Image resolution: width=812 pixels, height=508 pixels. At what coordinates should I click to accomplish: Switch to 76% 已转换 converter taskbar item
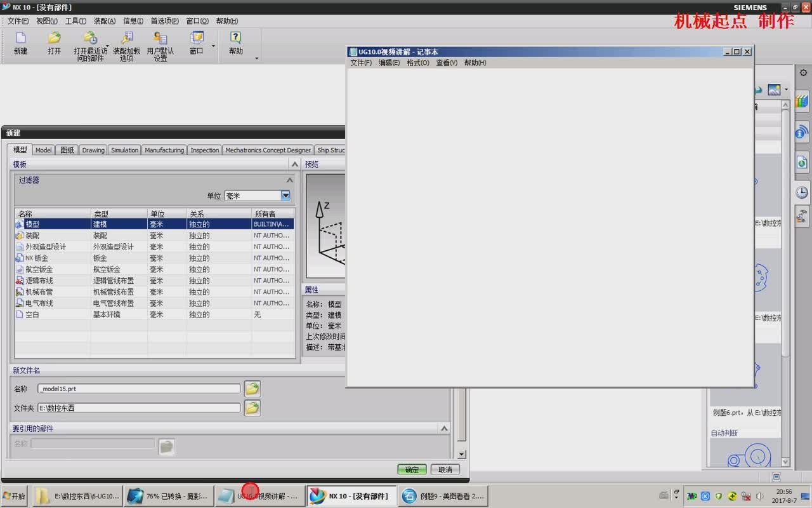pyautogui.click(x=169, y=496)
